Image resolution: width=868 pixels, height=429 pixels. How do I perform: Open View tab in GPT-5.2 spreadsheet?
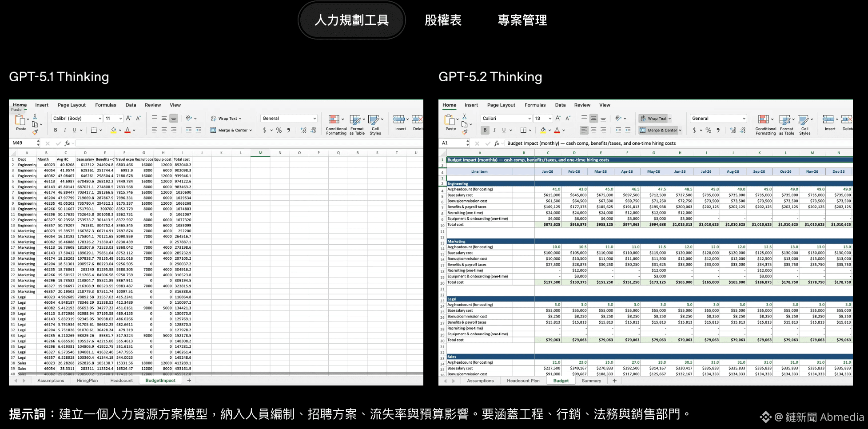(605, 105)
